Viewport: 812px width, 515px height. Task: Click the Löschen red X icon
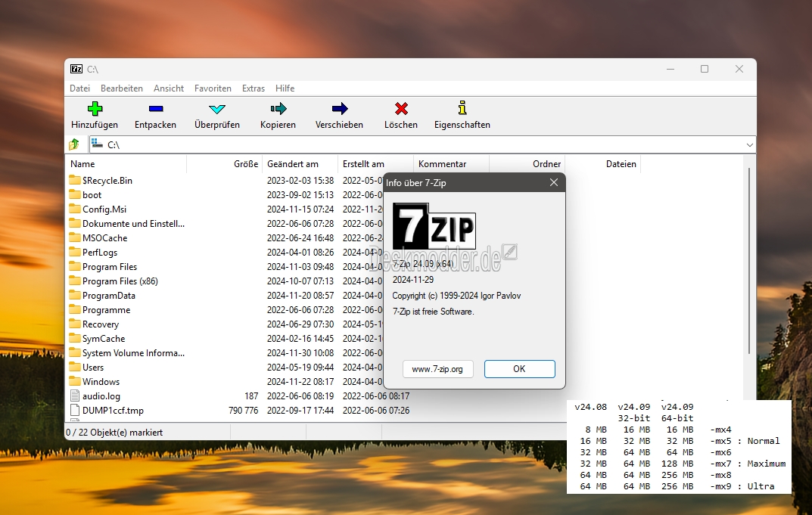pos(401,109)
